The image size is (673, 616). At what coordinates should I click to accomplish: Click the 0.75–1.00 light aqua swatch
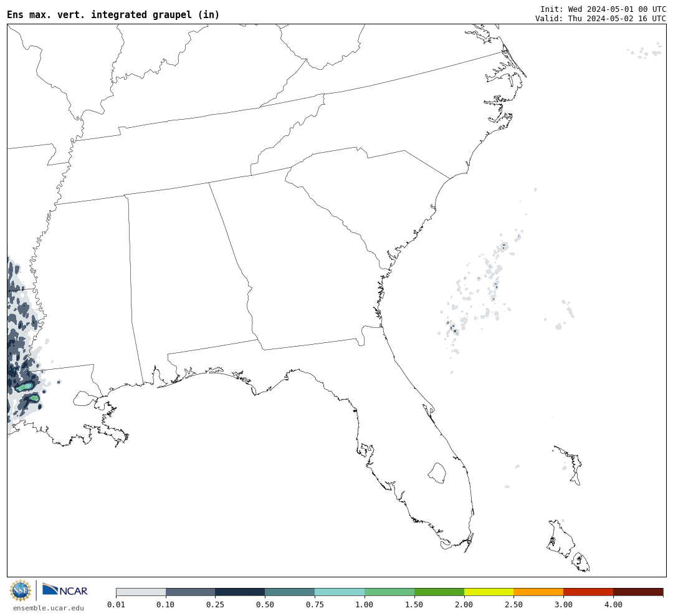(340, 592)
